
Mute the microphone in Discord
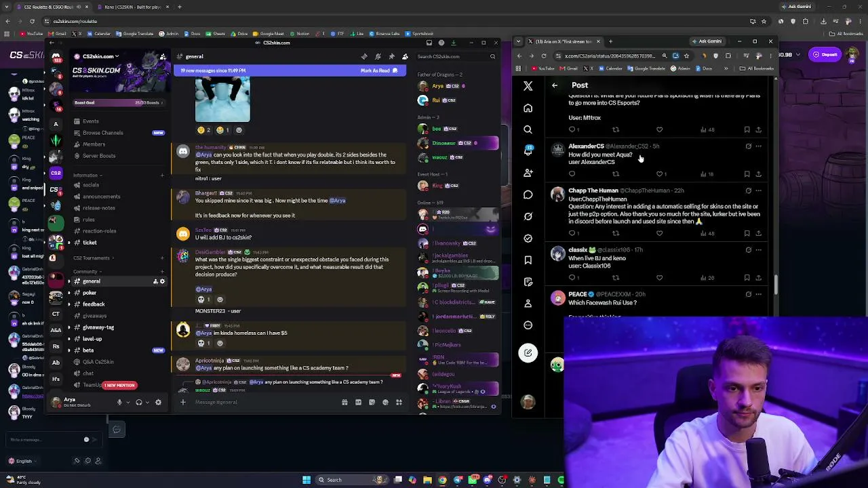[119, 402]
